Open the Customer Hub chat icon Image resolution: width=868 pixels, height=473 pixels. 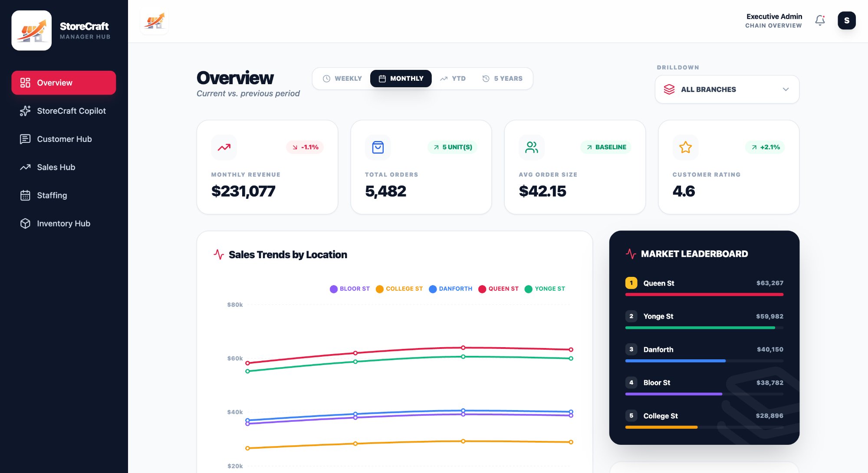25,139
